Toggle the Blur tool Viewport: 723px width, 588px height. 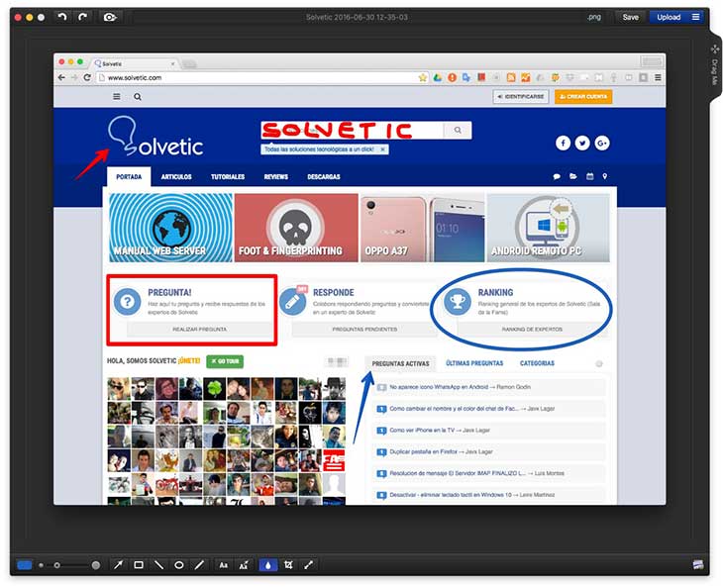268,565
